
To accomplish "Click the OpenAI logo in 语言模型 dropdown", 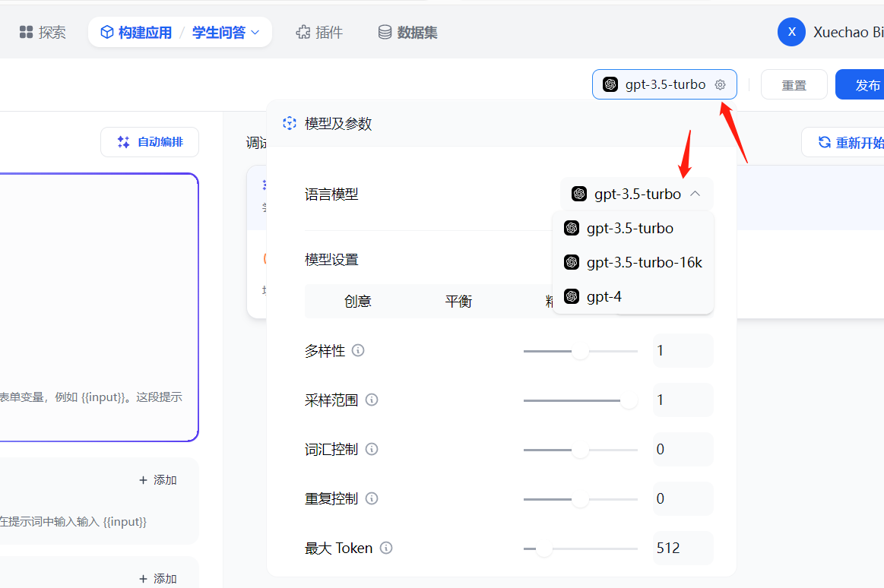I will [x=579, y=194].
